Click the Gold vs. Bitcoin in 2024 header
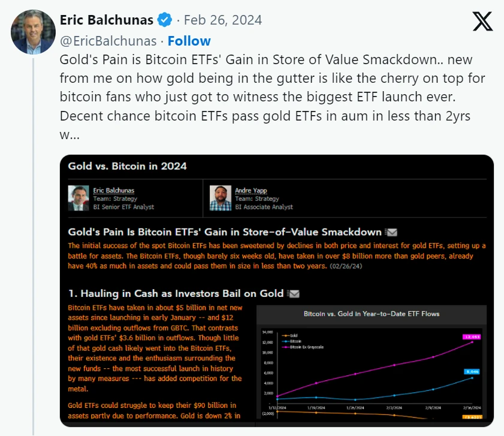This screenshot has height=436, width=504. click(127, 166)
